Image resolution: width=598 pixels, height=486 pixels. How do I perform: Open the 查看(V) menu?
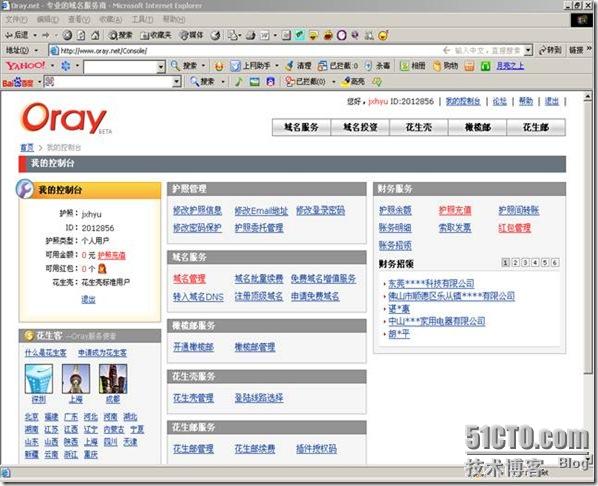click(79, 19)
